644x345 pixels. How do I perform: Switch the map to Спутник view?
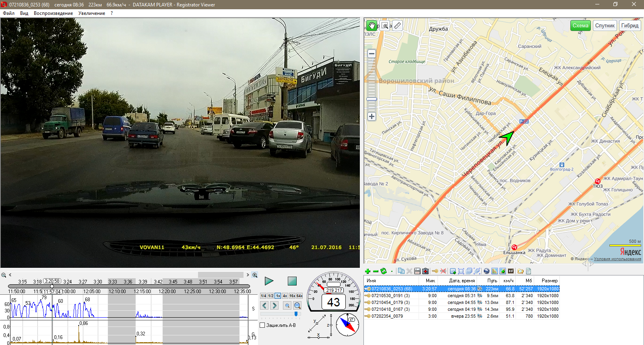coord(605,26)
